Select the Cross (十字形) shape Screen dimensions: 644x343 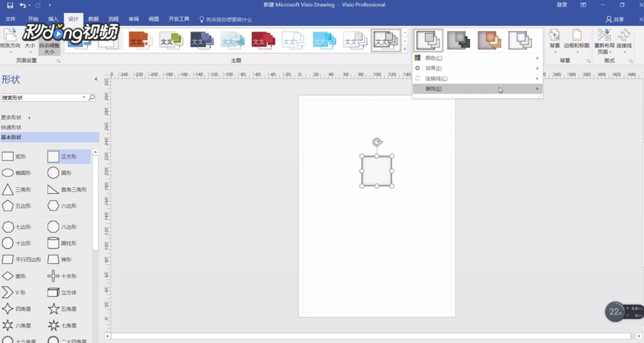(63, 276)
